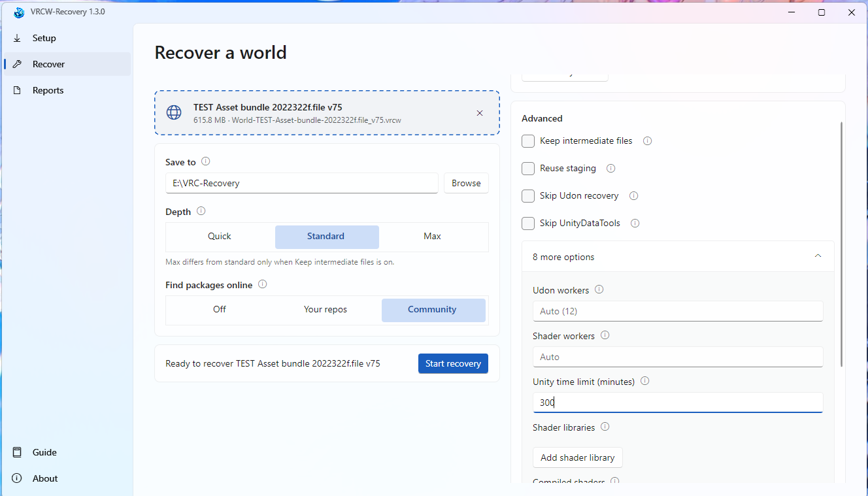Show info for Find packages online
The height and width of the screenshot is (496, 868).
click(263, 284)
